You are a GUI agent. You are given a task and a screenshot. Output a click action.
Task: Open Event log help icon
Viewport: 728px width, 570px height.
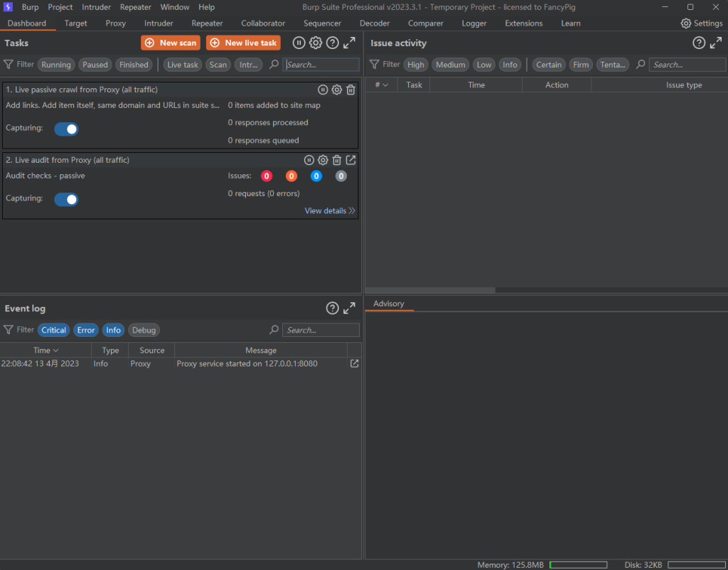(x=332, y=308)
